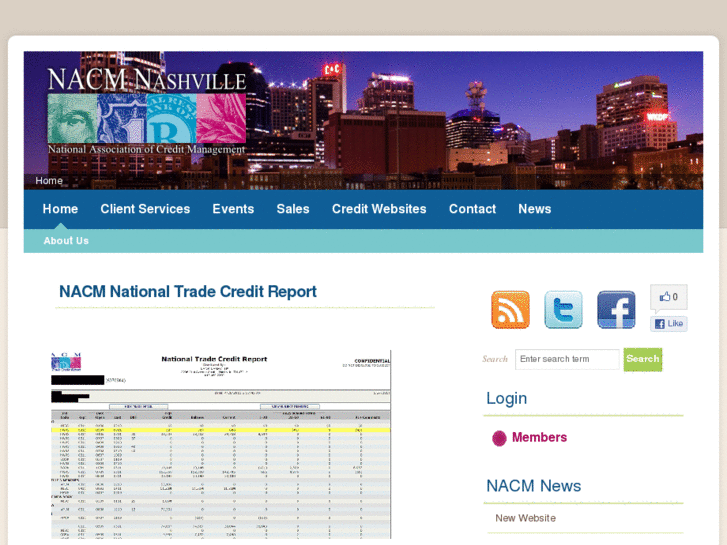The image size is (727, 545).
Task: Open the Events menu
Action: [x=233, y=209]
